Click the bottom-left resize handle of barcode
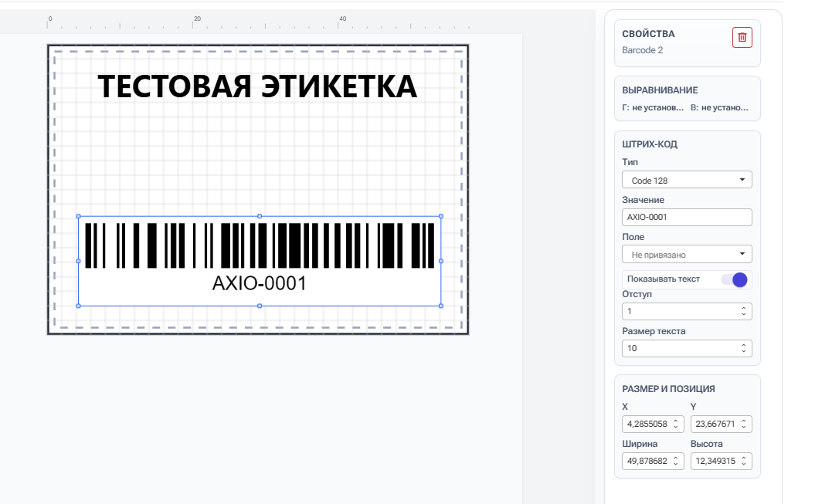Viewport: 815px width, 504px height. coord(79,306)
